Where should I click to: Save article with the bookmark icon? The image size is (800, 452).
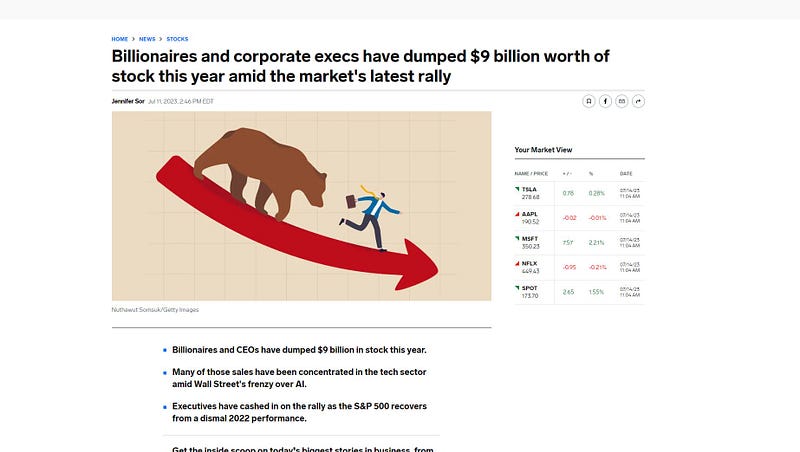point(589,102)
